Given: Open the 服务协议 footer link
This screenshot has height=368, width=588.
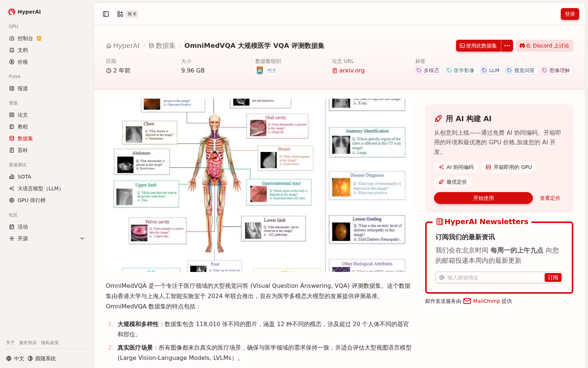Looking at the screenshot, I should (x=28, y=343).
